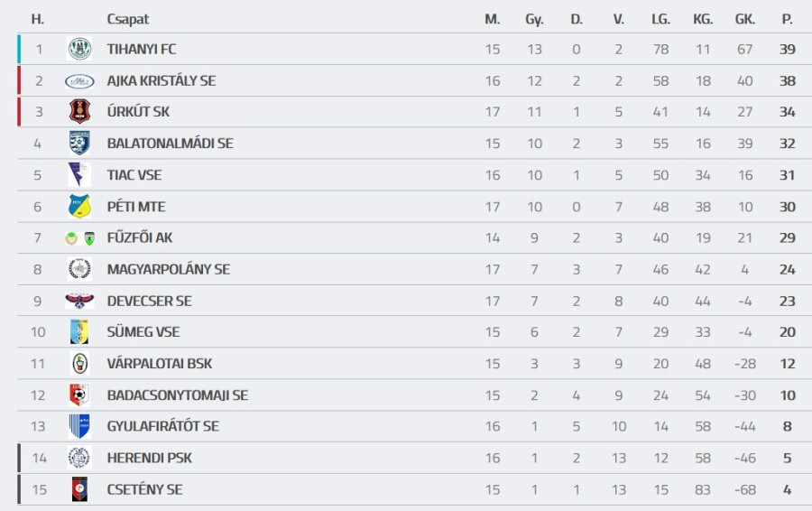Click the Ajka Kristály SE logo
Image resolution: width=812 pixels, height=511 pixels.
79,80
